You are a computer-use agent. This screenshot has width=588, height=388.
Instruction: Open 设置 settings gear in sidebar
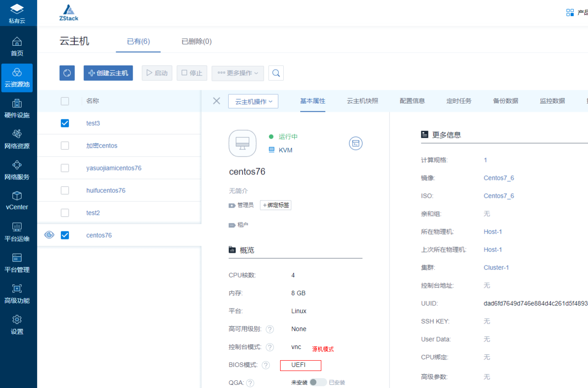(x=17, y=325)
